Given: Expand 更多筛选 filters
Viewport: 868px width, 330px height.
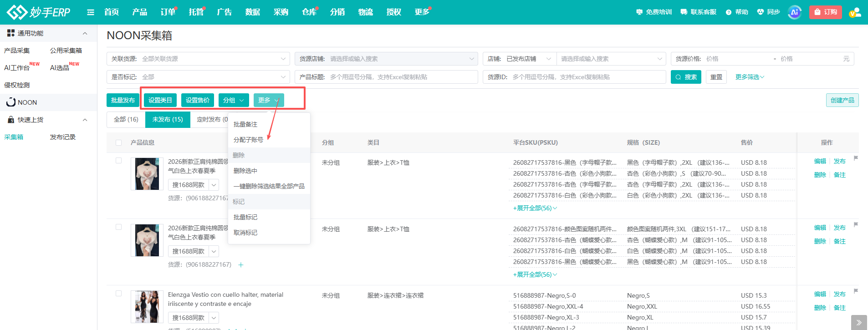Looking at the screenshot, I should pos(750,77).
